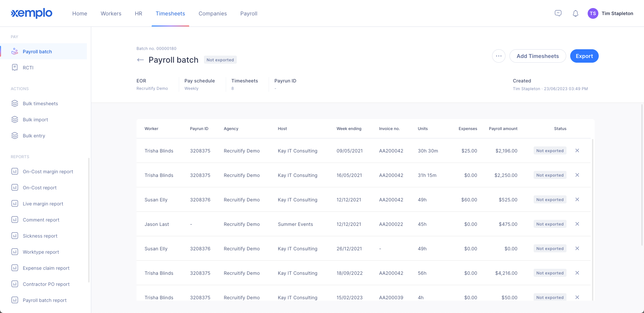Open the Payroll batch report

tap(45, 300)
